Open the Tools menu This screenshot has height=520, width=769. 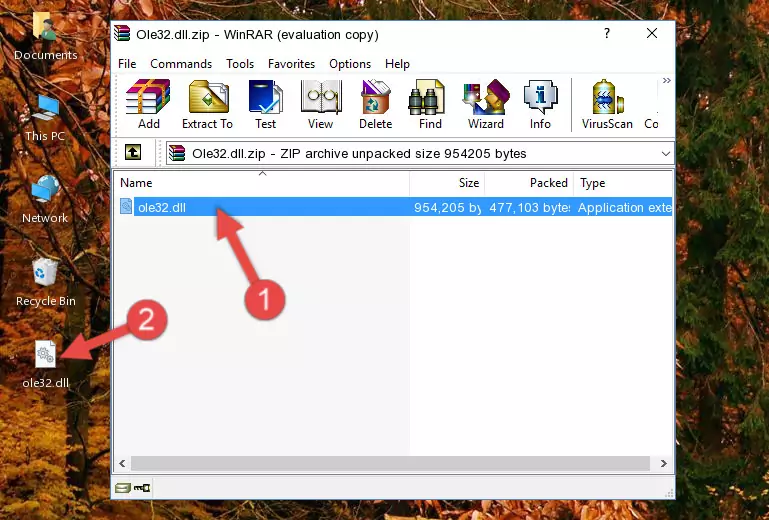240,64
